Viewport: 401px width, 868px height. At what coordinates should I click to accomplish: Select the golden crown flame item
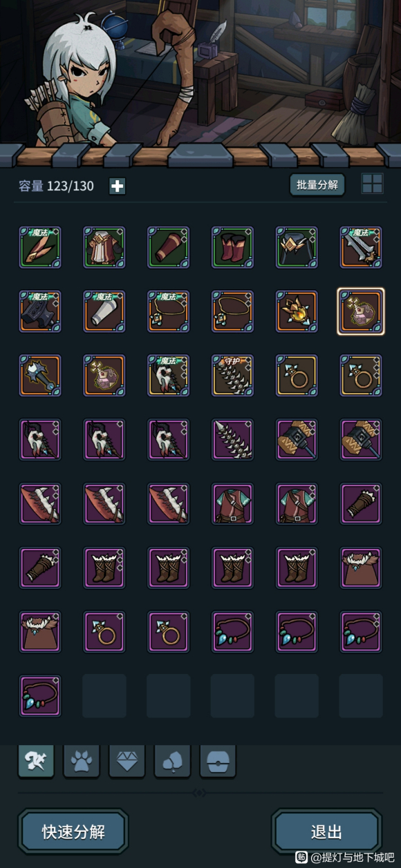coord(297,311)
